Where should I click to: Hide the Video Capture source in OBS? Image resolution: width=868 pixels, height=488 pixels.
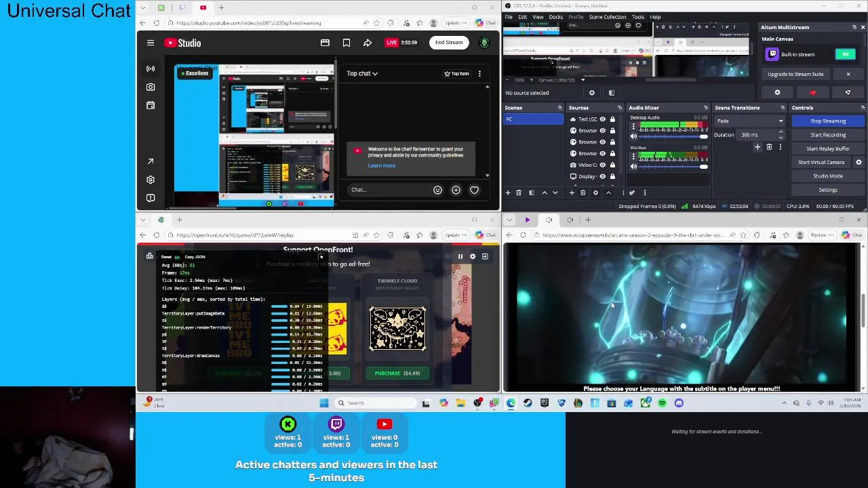[x=602, y=165]
